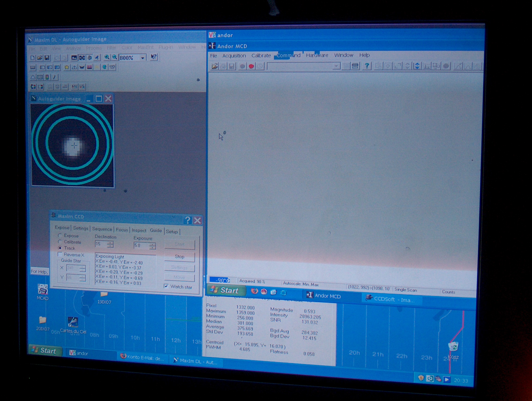
Task: Click the Open folder icon in Andor toolbar
Action: point(214,66)
